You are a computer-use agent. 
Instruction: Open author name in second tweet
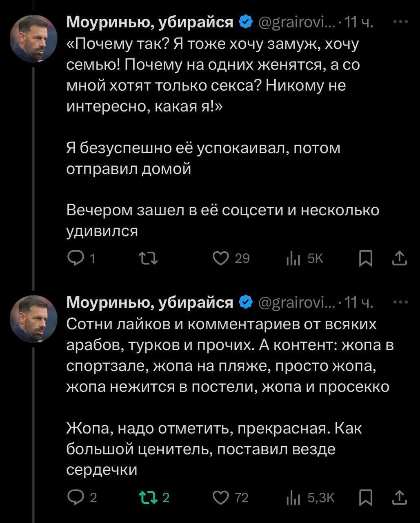(x=149, y=302)
